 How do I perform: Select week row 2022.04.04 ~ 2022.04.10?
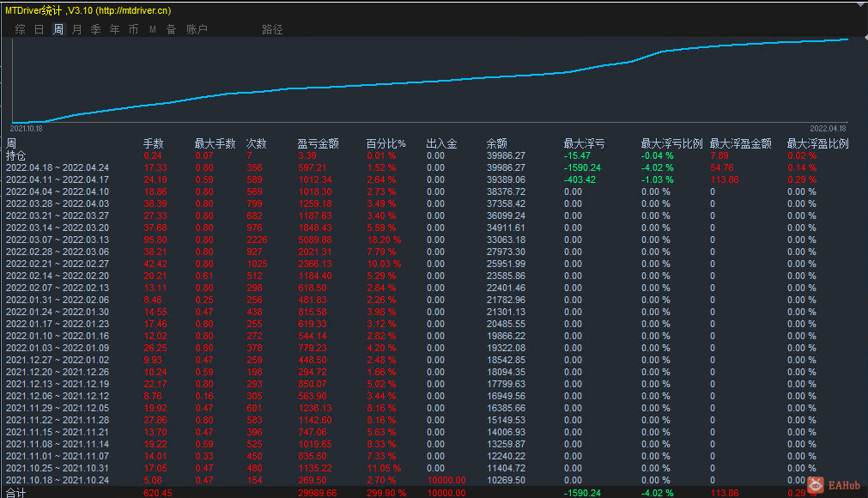[58, 192]
